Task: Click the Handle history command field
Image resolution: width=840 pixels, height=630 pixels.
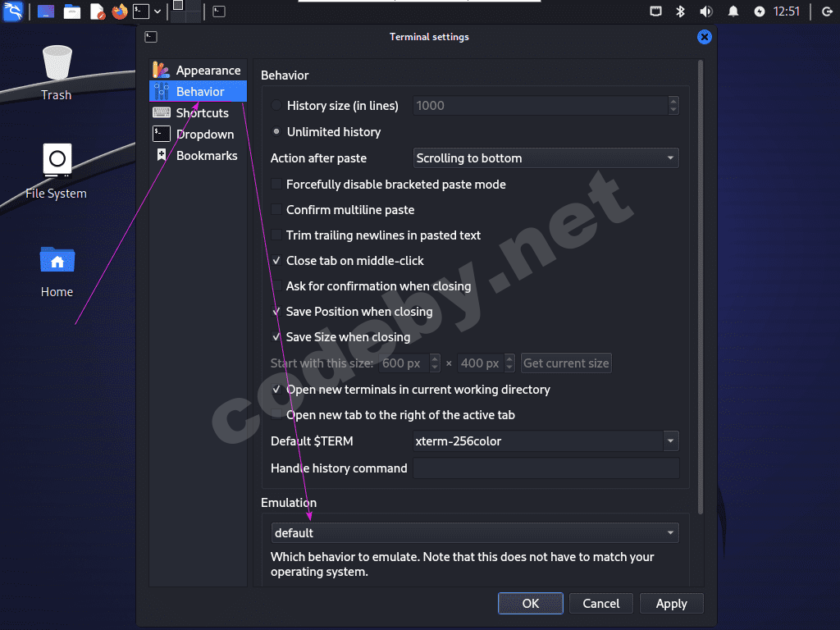Action: (546, 468)
